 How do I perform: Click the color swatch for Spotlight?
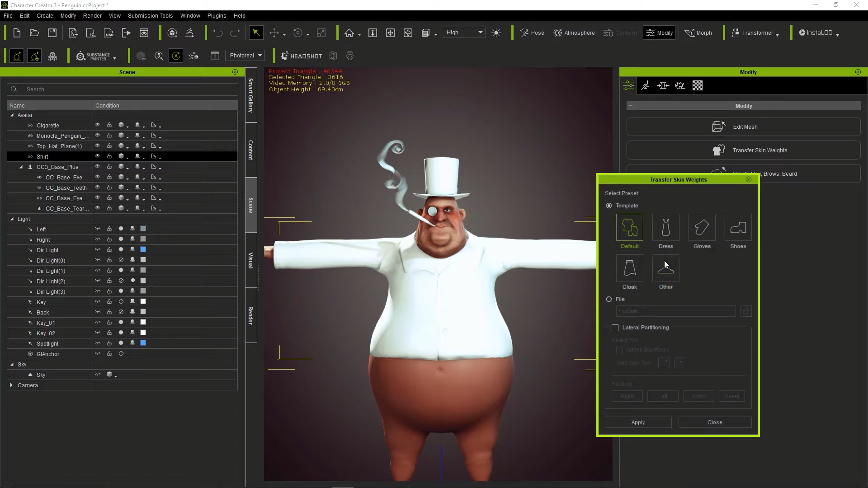[x=143, y=343]
